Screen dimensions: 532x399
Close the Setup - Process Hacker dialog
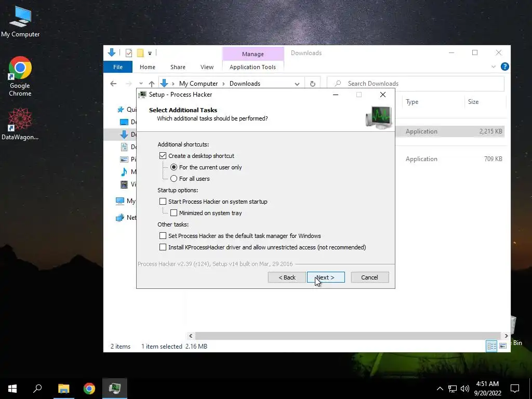coord(383,95)
